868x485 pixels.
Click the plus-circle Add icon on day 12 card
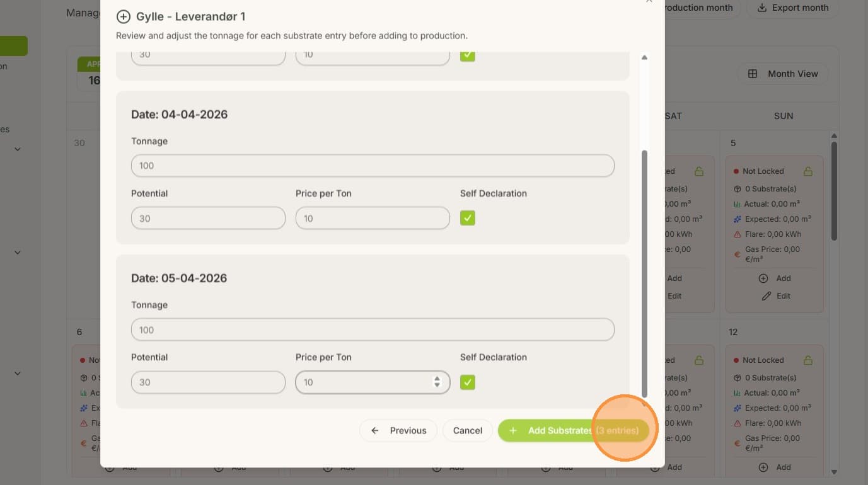(x=763, y=467)
